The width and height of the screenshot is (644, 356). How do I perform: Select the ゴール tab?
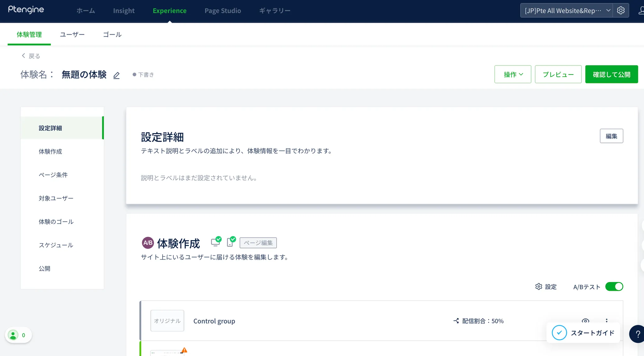[112, 35]
